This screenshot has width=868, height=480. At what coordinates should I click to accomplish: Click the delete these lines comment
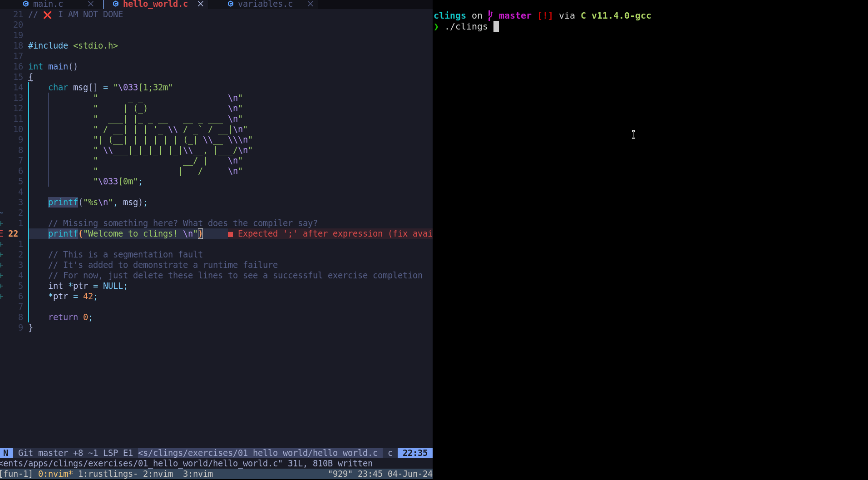pyautogui.click(x=236, y=276)
